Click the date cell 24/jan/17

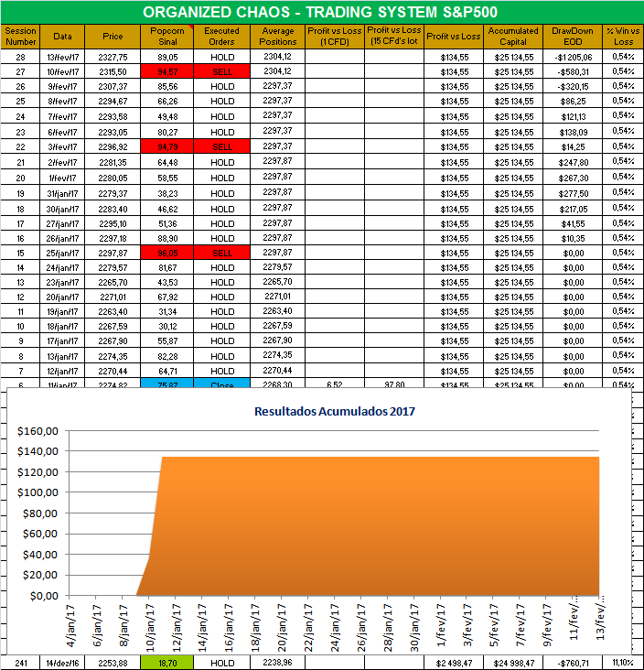62,267
